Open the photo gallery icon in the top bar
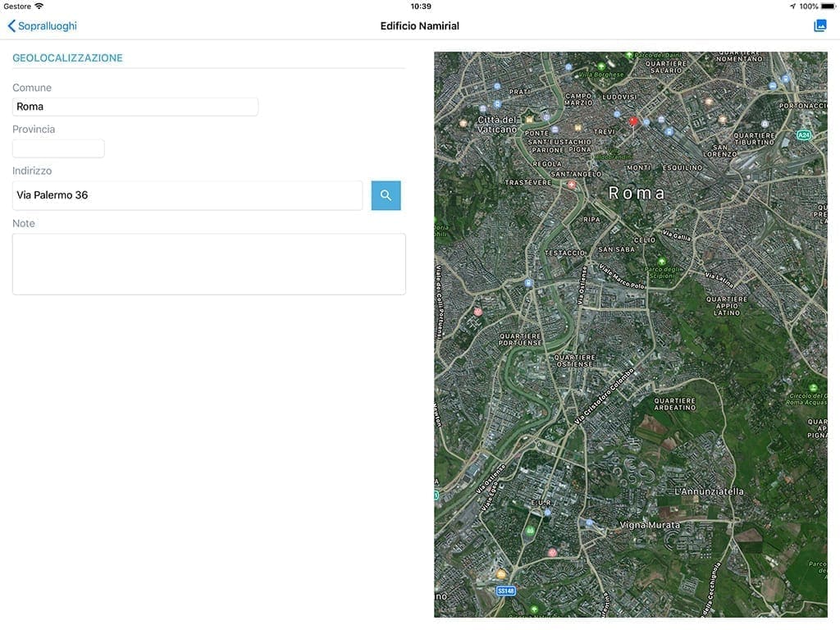The image size is (840, 630). coord(819,25)
